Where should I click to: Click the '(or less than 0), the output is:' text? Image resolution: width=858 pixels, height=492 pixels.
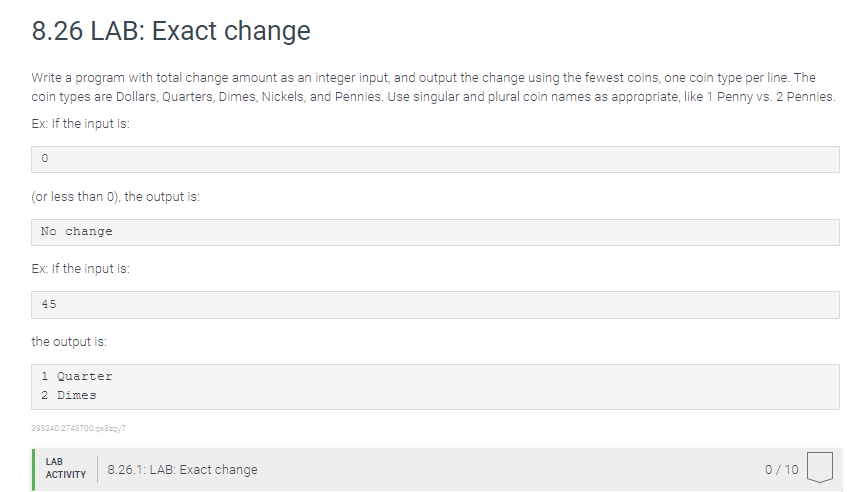click(x=115, y=196)
